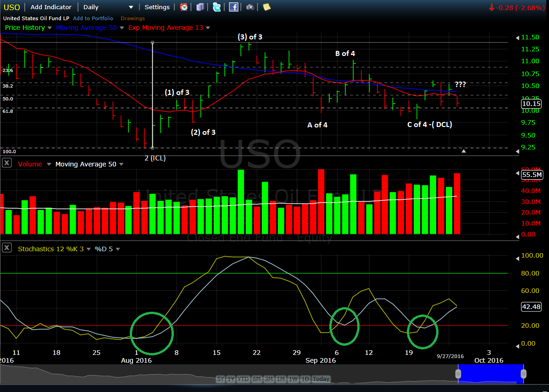The image size is (549, 392).
Task: Click the Add to Portfolio link
Action: (x=93, y=18)
